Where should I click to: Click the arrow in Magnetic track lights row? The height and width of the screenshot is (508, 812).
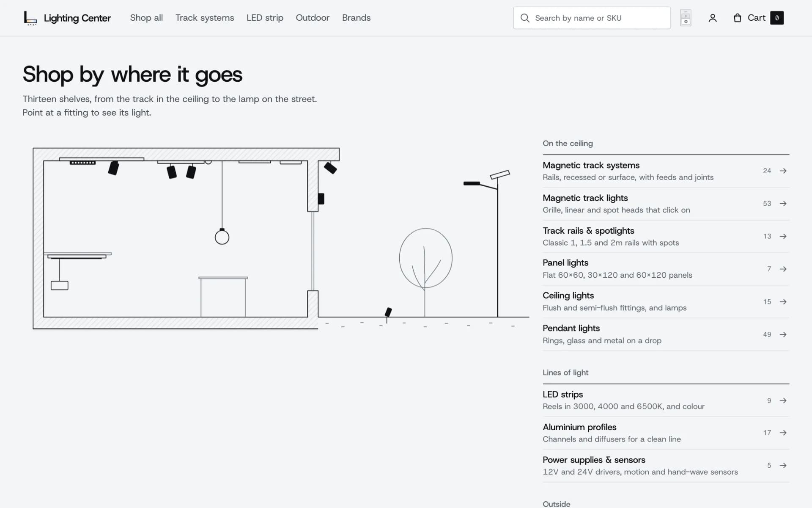tap(783, 204)
